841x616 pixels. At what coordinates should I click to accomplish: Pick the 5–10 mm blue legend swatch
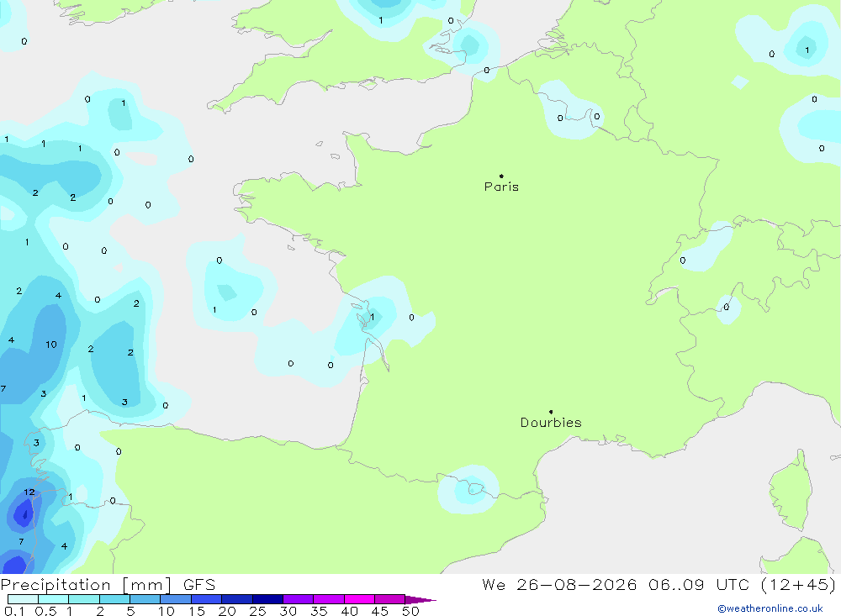[x=145, y=599]
